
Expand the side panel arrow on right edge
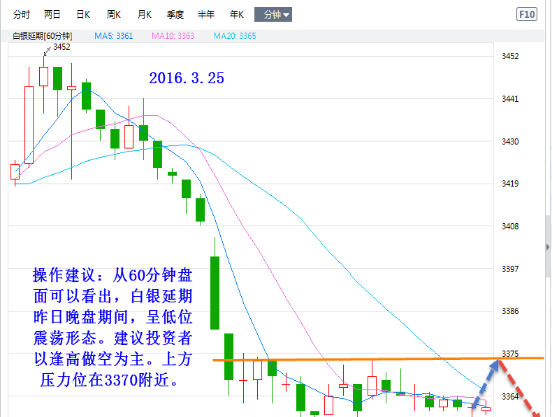548,247
